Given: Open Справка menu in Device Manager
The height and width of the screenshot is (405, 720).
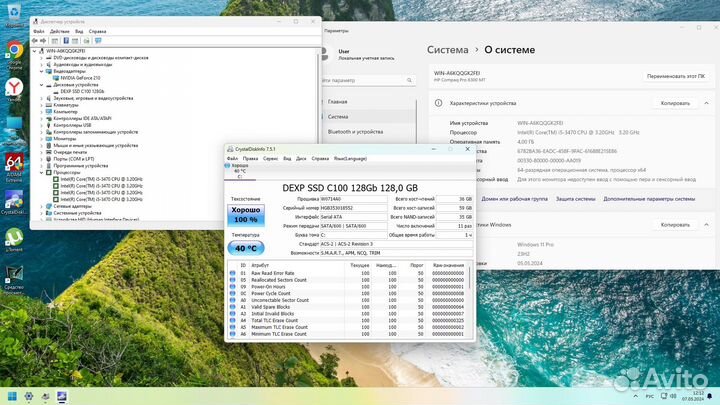Looking at the screenshot, I should pyautogui.click(x=97, y=31).
